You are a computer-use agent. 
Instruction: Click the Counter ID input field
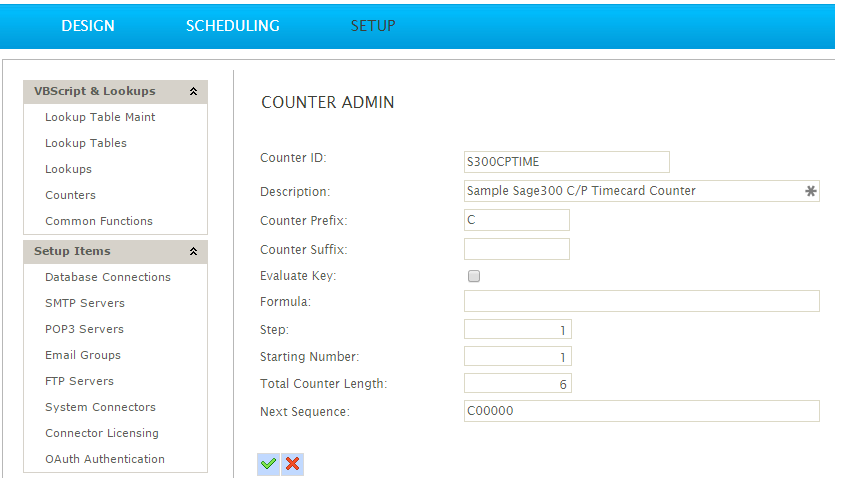[566, 162]
